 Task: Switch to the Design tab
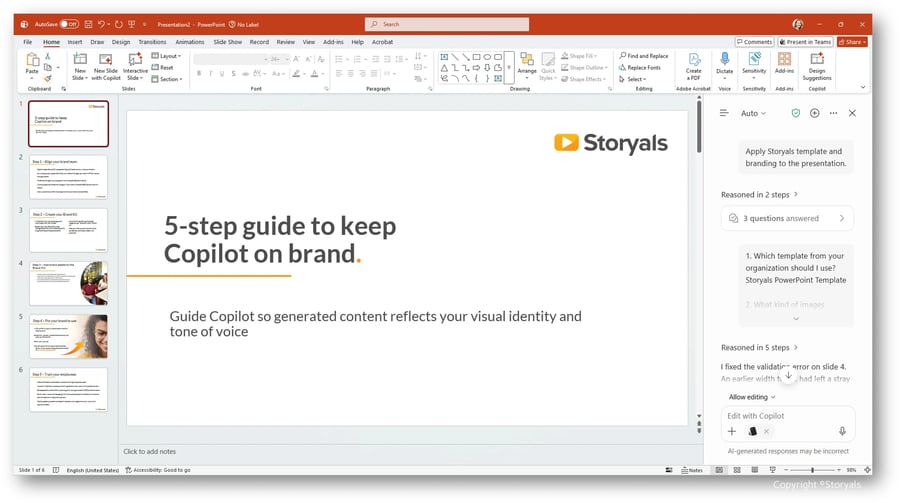pos(121,42)
